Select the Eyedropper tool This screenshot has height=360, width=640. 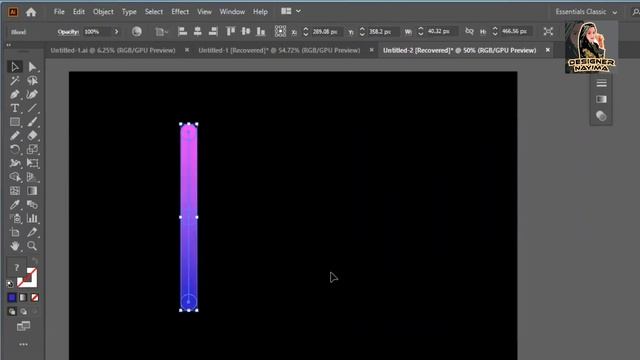(15, 204)
